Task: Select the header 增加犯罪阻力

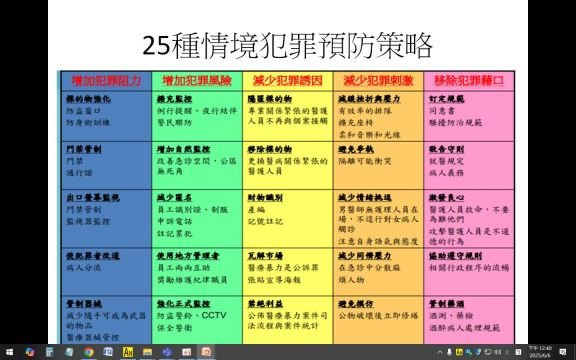Action: [x=106, y=81]
